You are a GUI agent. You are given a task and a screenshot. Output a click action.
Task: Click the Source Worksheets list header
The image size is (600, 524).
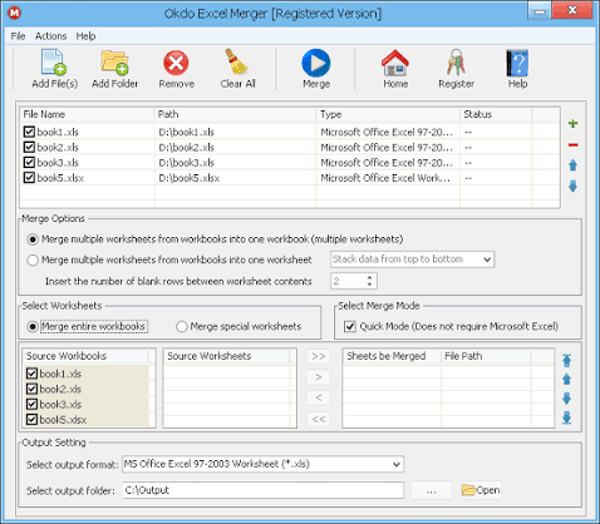[x=227, y=356]
